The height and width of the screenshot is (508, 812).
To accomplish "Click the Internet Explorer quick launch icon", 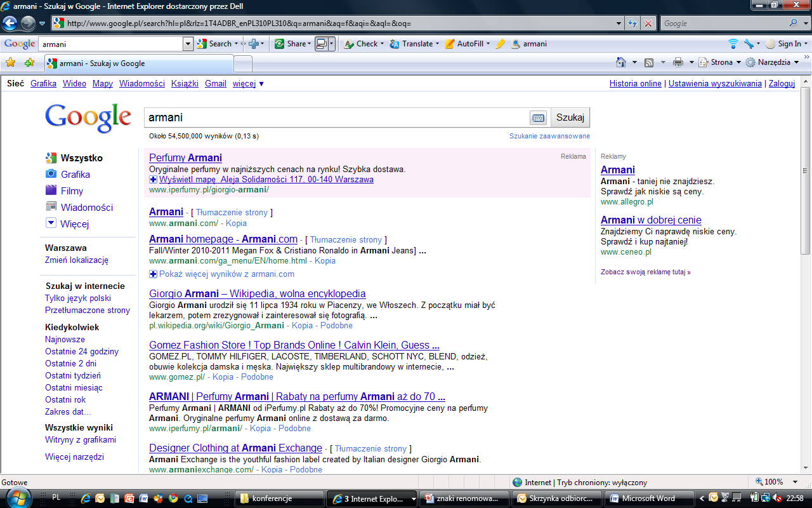I will (86, 498).
